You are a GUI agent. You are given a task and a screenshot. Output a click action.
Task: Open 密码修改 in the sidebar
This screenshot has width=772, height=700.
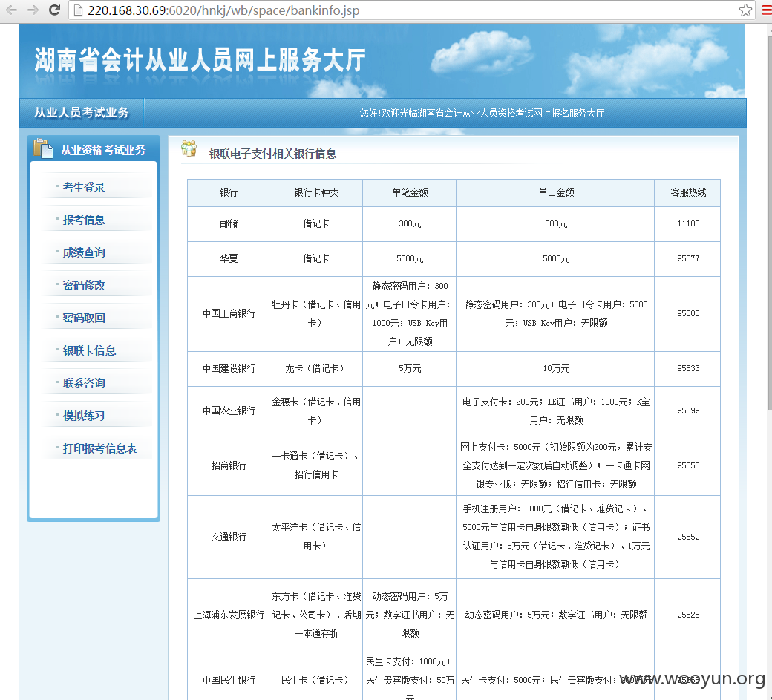coord(84,286)
